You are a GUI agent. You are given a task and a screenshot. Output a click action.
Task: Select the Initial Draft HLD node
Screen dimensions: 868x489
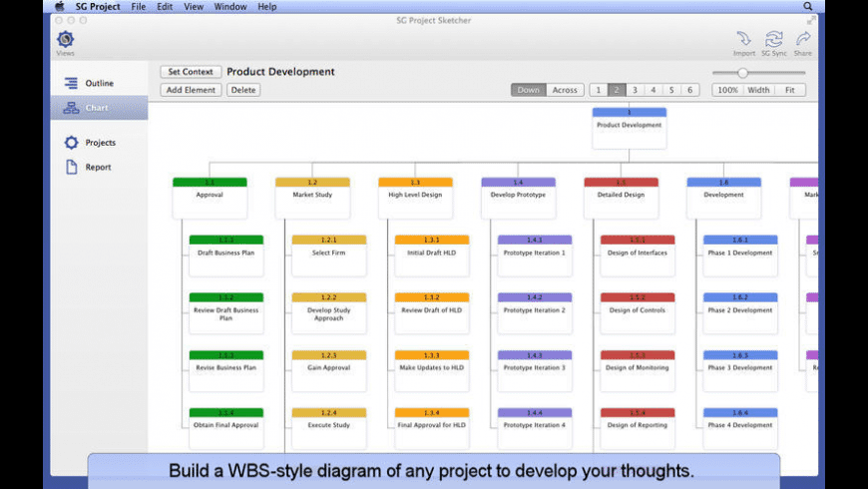coord(432,255)
